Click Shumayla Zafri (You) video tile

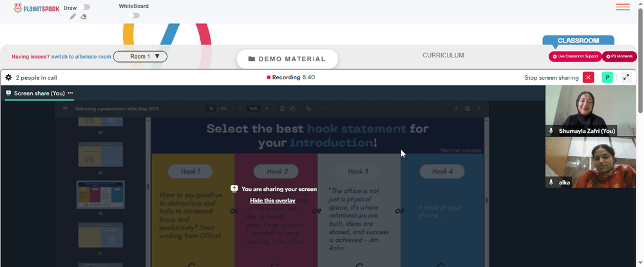click(590, 111)
